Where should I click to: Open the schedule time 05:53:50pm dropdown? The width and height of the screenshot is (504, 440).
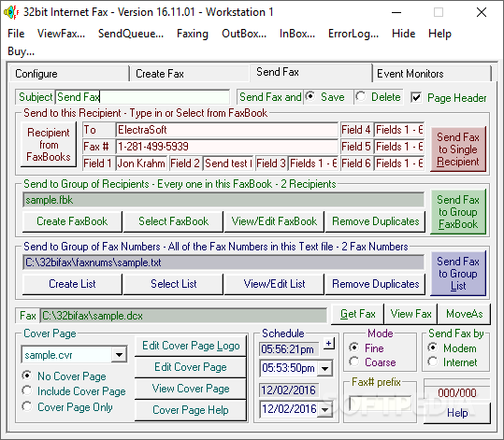click(325, 368)
